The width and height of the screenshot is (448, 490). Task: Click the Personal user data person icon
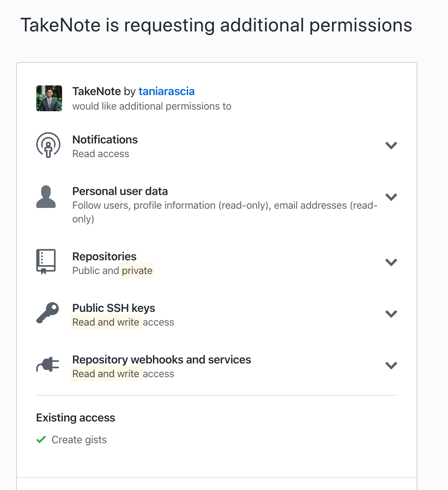[46, 197]
